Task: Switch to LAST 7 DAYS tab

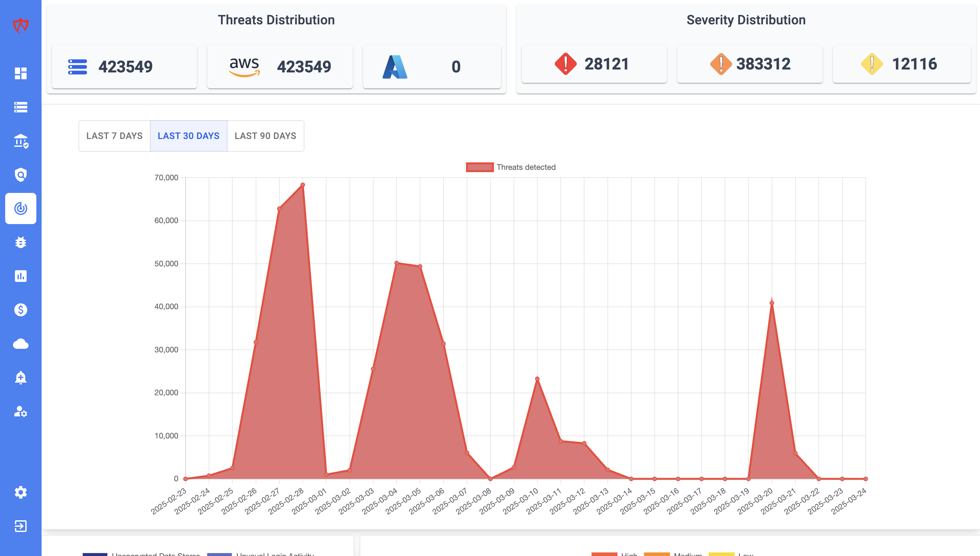Action: 115,136
